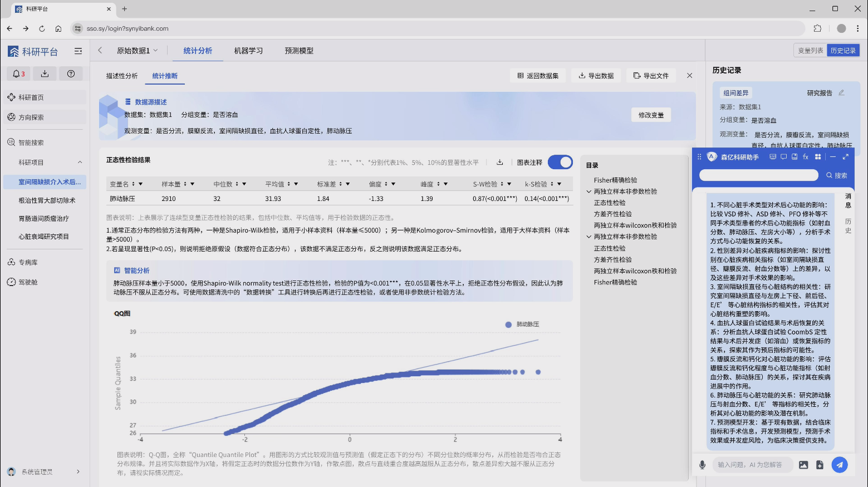
Task: Attach a file in the assistant input
Action: tap(820, 465)
